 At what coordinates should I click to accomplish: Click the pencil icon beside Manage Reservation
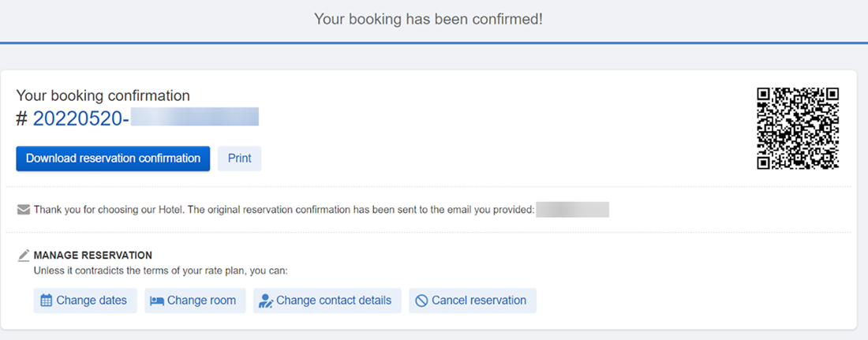23,256
